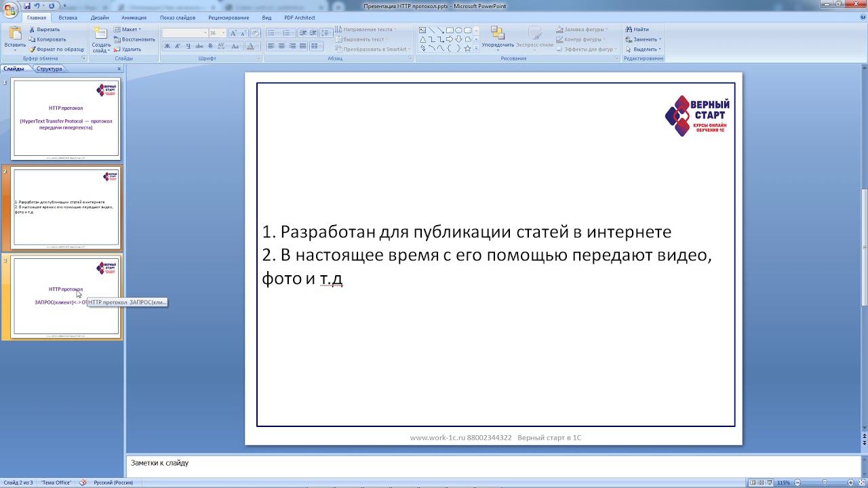The height and width of the screenshot is (488, 868).
Task: Open the Макет layout dropdown
Action: pyautogui.click(x=127, y=29)
